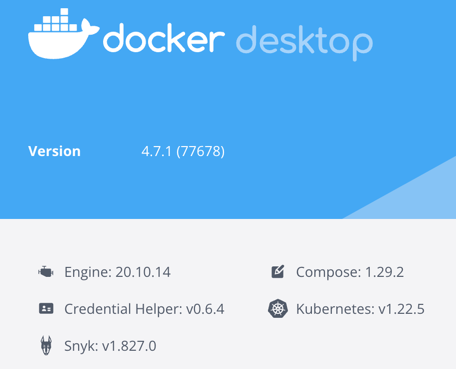Click the Credential Helper card icon
Image resolution: width=456 pixels, height=369 pixels.
coord(46,309)
